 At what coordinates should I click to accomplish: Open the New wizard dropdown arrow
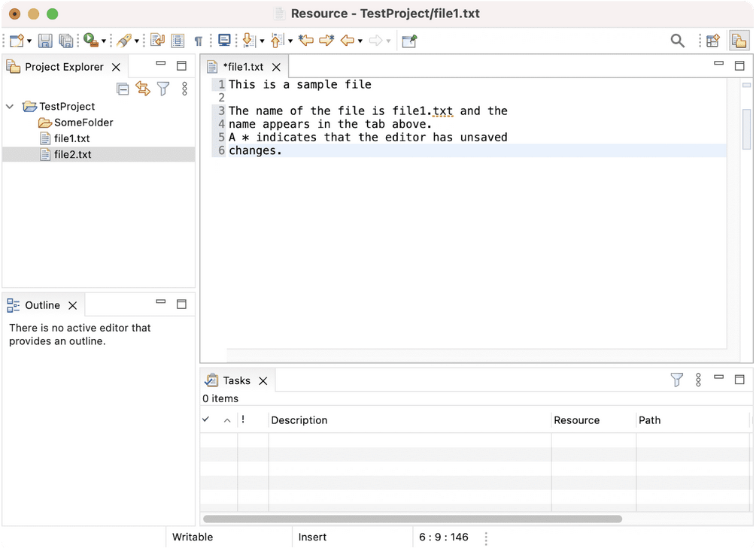[29, 41]
